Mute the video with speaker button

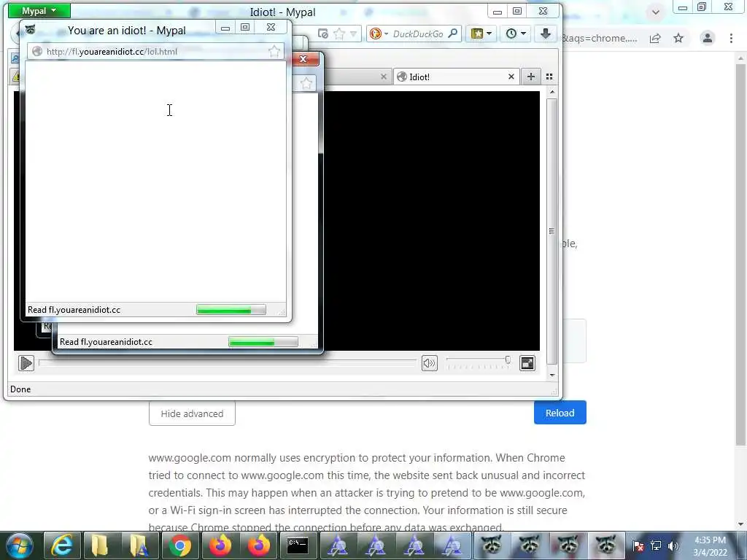[429, 363]
